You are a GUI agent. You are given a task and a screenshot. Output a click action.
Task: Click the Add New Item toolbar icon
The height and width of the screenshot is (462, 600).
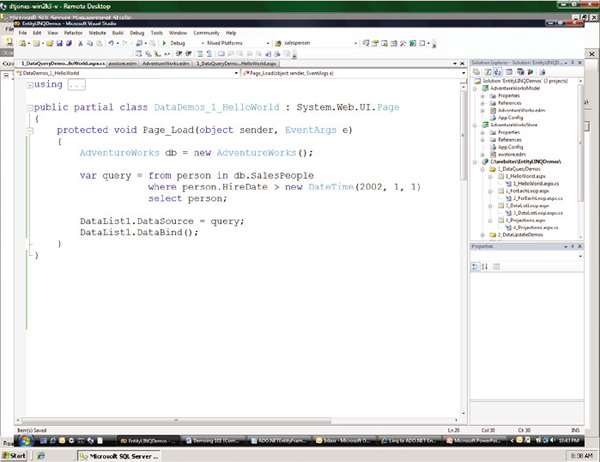[36, 43]
